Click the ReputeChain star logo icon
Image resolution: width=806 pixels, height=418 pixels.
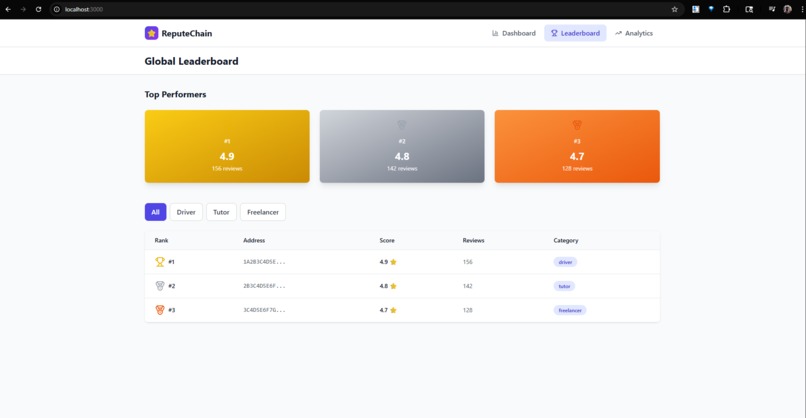(x=151, y=33)
